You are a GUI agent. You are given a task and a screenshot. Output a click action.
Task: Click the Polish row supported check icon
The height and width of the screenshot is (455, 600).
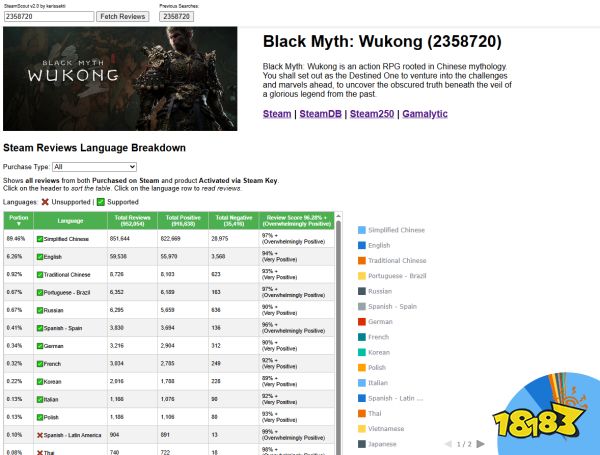40,417
